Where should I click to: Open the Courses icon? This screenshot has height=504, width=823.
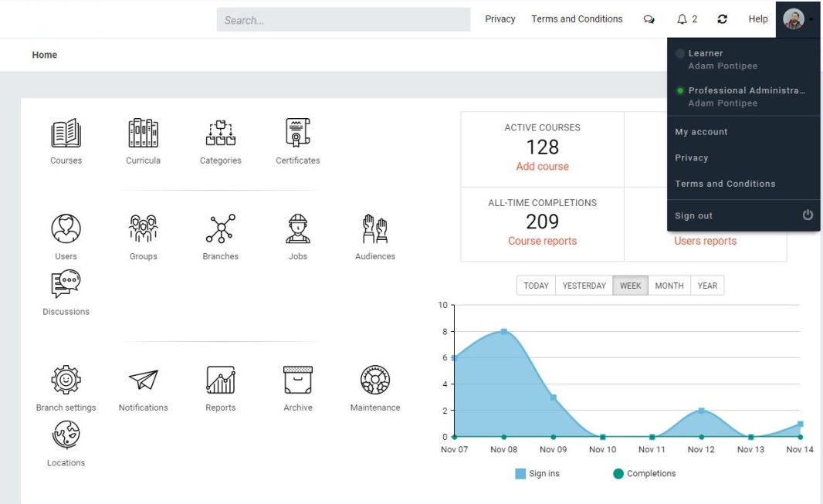pos(66,134)
